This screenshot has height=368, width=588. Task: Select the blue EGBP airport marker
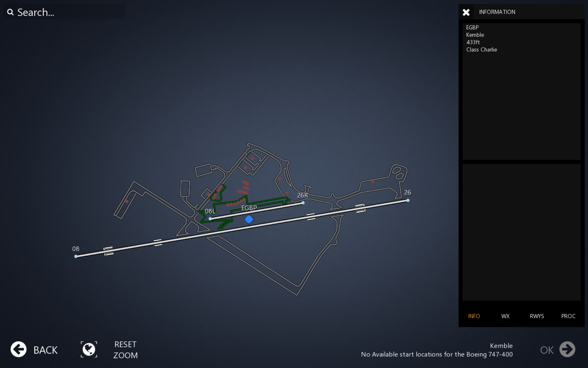coord(249,219)
